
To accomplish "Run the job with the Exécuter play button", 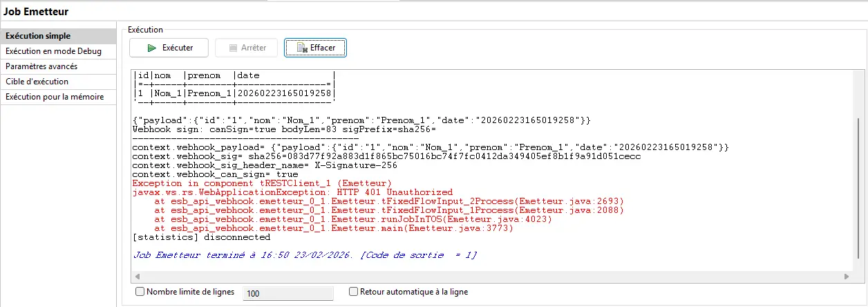I will 170,48.
